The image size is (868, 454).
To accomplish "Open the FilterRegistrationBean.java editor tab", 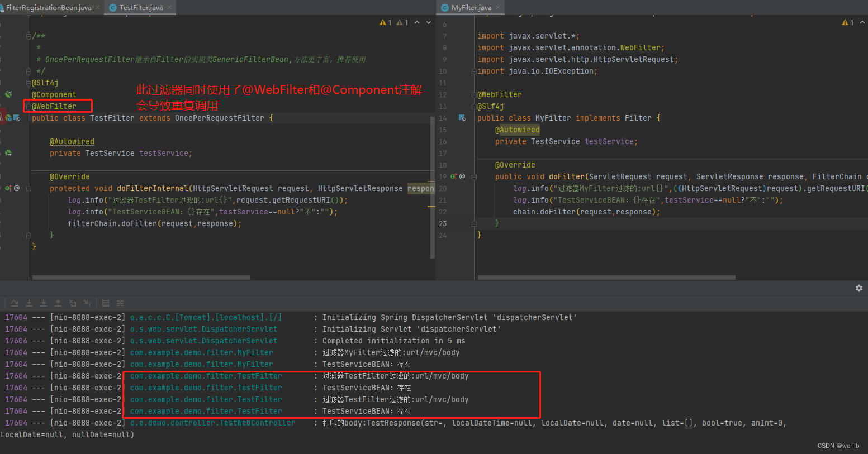I will coord(49,7).
